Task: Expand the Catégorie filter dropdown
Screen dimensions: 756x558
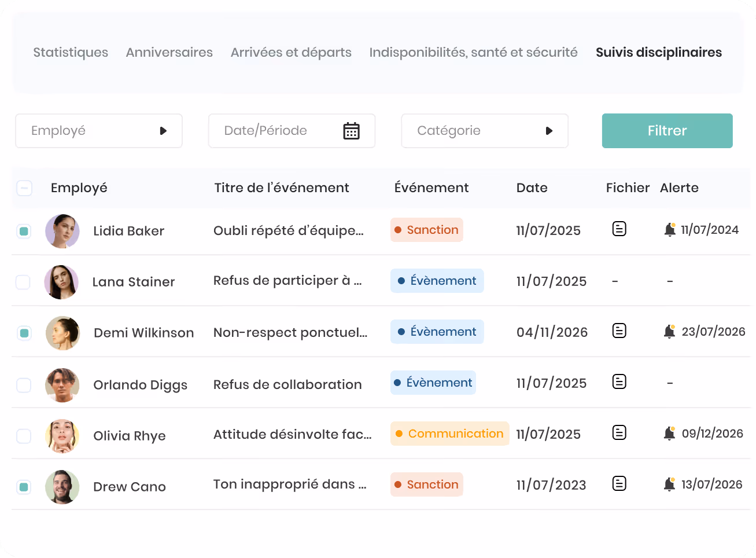Action: point(485,131)
